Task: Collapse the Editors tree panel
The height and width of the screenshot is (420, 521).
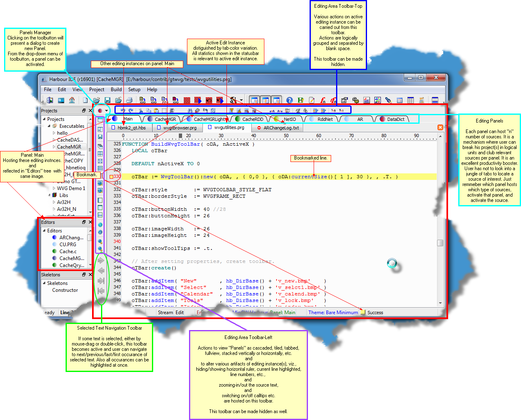Action: pos(45,230)
